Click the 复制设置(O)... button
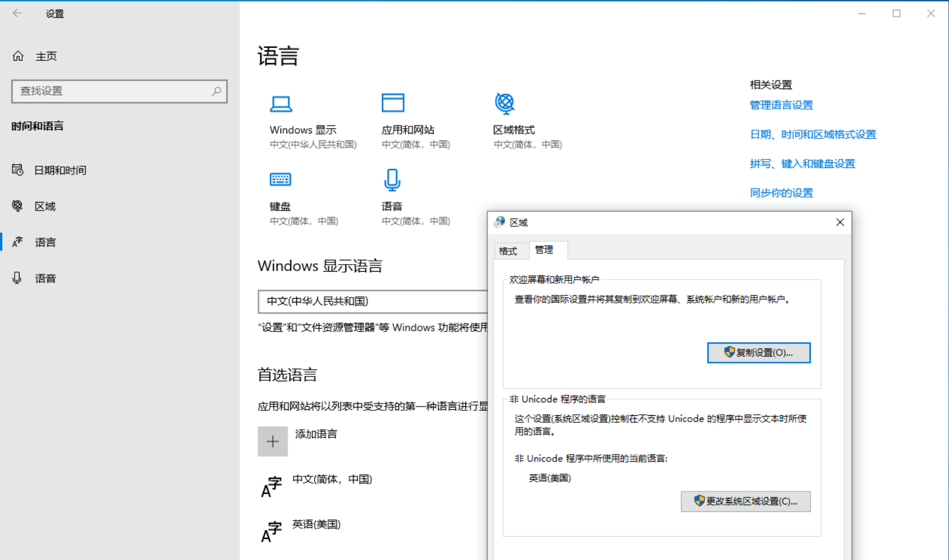The image size is (949, 560). point(759,353)
